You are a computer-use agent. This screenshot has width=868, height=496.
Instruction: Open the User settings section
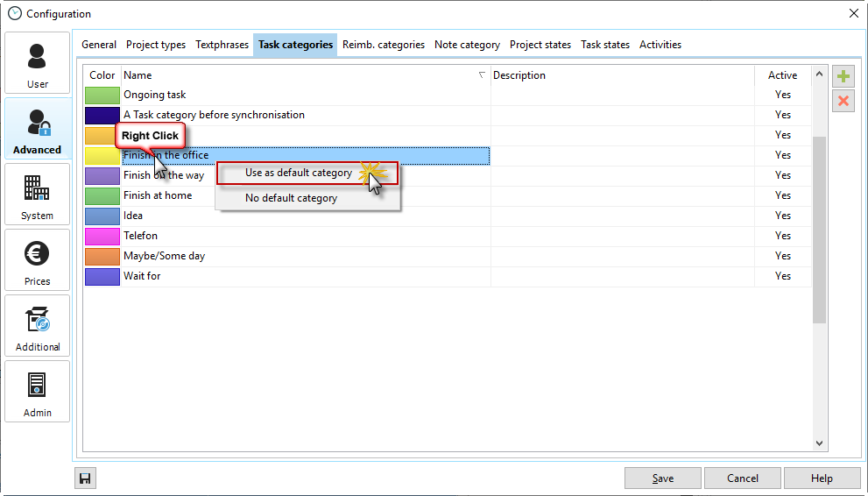(38, 63)
